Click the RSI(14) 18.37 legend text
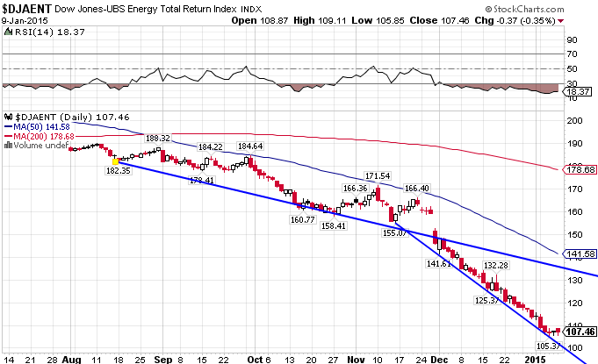Image resolution: width=598 pixels, height=364 pixels. tap(49, 32)
